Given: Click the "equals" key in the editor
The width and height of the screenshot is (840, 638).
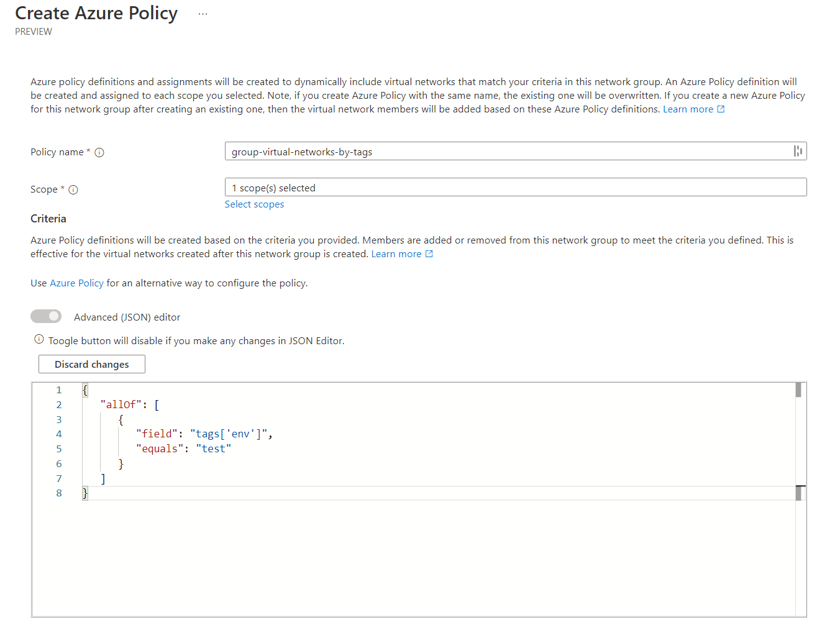Looking at the screenshot, I should click(160, 449).
